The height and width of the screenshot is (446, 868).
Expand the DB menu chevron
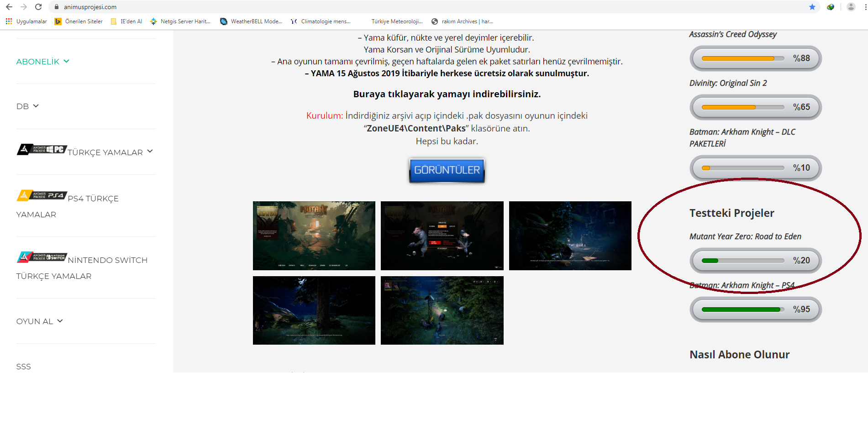pos(36,106)
